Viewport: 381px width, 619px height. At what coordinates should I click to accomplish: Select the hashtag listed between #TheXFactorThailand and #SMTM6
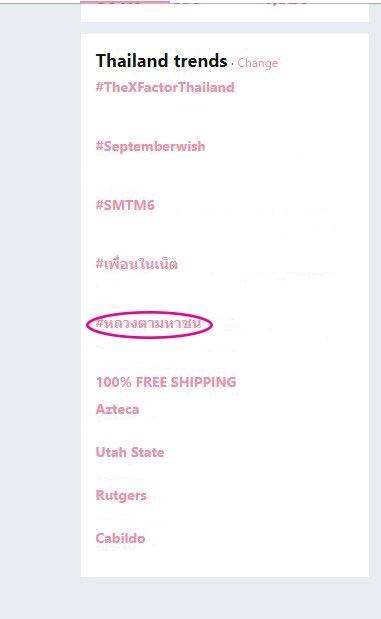click(x=150, y=146)
